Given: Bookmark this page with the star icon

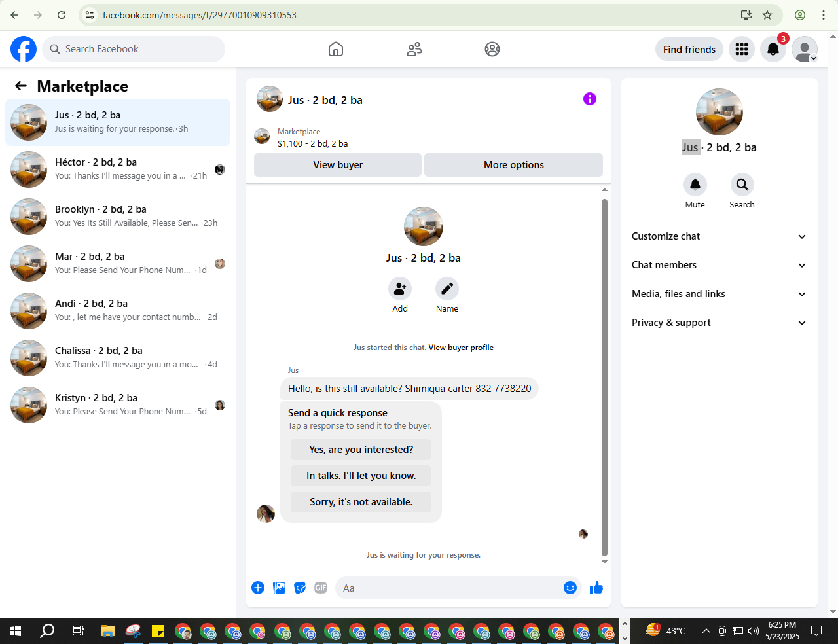Looking at the screenshot, I should click(x=767, y=15).
